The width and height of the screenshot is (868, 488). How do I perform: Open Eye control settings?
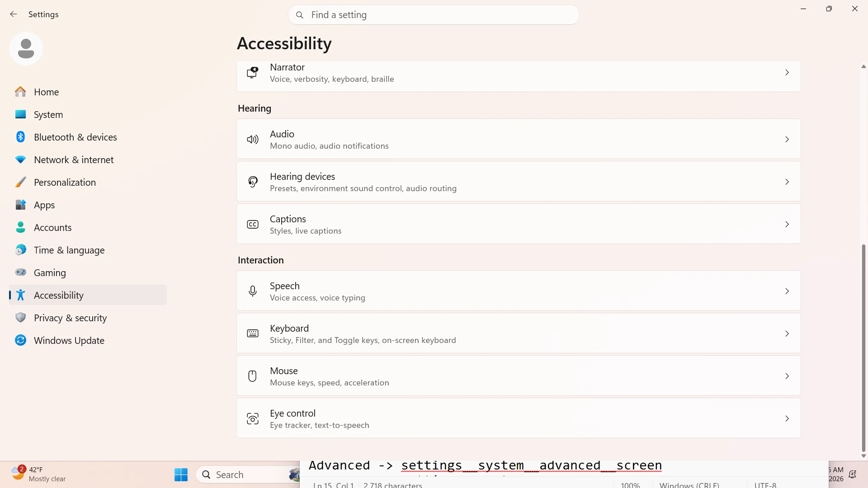(519, 418)
